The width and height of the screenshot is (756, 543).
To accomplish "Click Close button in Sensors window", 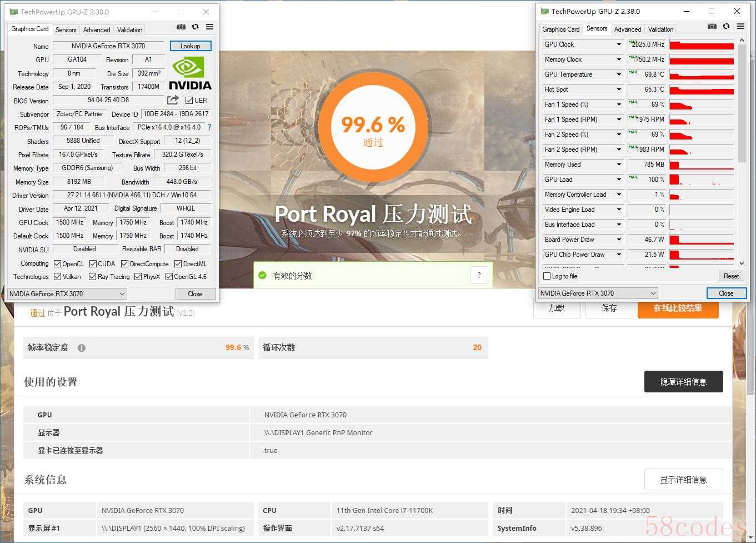I will pyautogui.click(x=726, y=293).
